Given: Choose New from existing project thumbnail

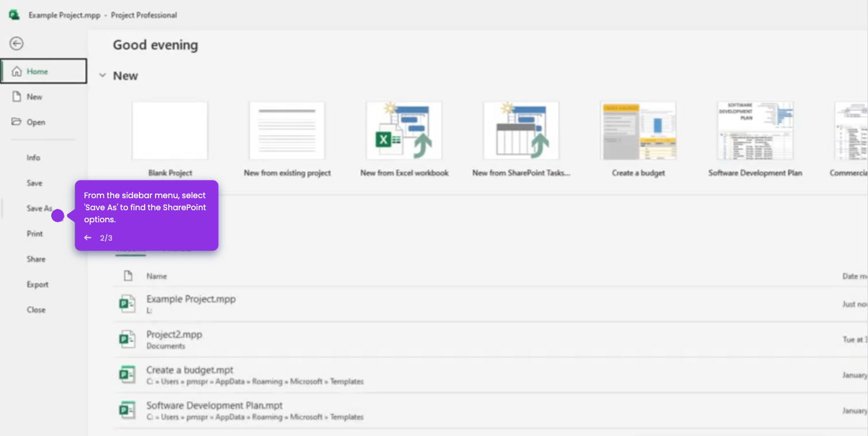Looking at the screenshot, I should (287, 130).
